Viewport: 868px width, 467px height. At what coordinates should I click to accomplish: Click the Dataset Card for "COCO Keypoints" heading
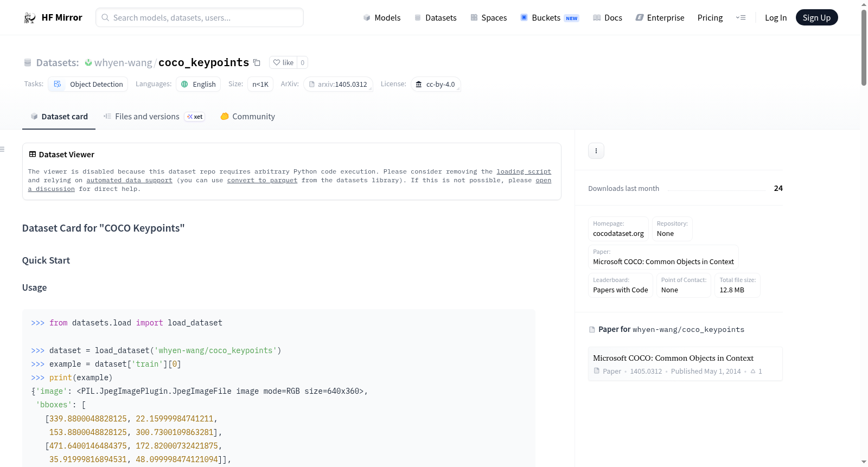coord(104,228)
